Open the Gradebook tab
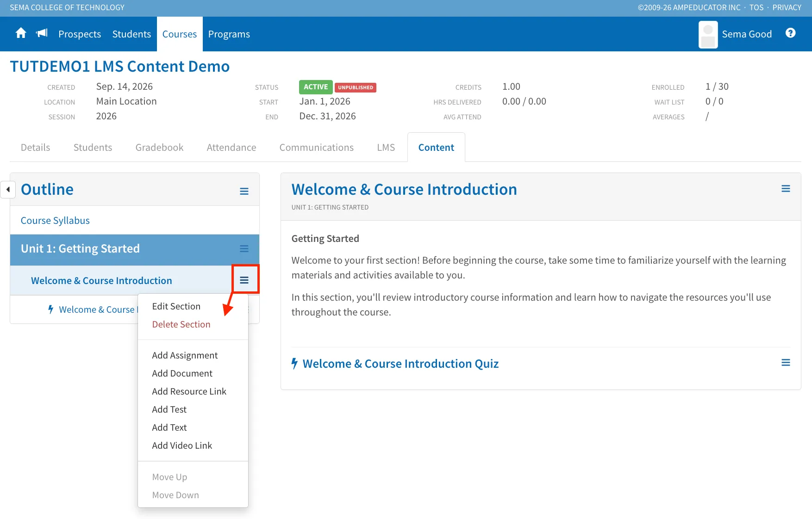 (x=160, y=148)
